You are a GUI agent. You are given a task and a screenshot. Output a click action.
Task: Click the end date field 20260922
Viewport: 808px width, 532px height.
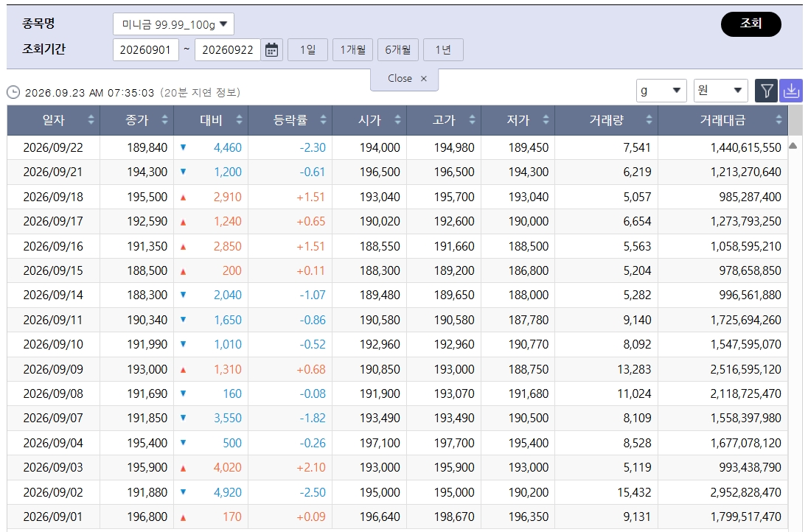pyautogui.click(x=228, y=50)
